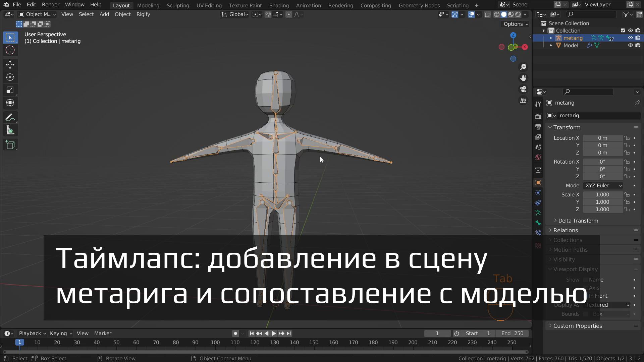Select the Move tool in the toolbar

click(x=10, y=64)
